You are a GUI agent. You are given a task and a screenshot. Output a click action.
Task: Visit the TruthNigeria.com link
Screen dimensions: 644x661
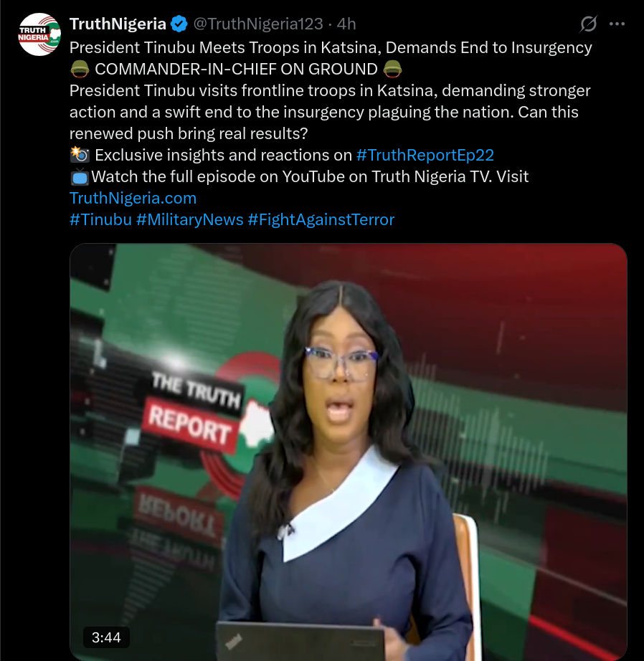[133, 198]
